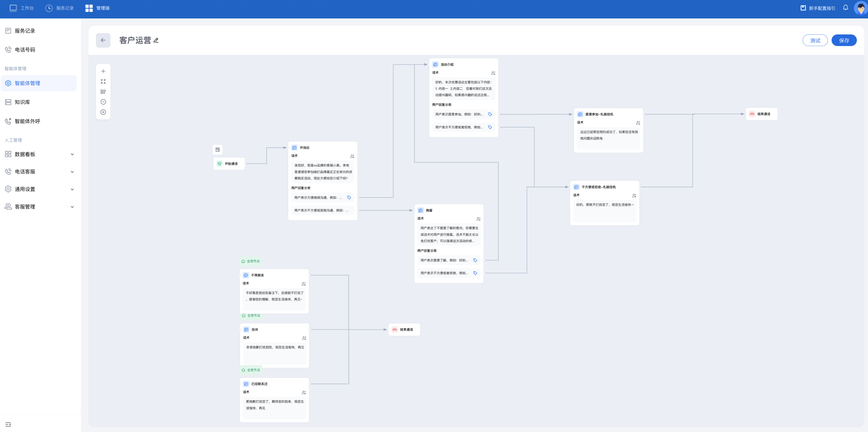Click the tag icon on 用户表示愿意参加 row
The height and width of the screenshot is (432, 868).
[x=490, y=114]
